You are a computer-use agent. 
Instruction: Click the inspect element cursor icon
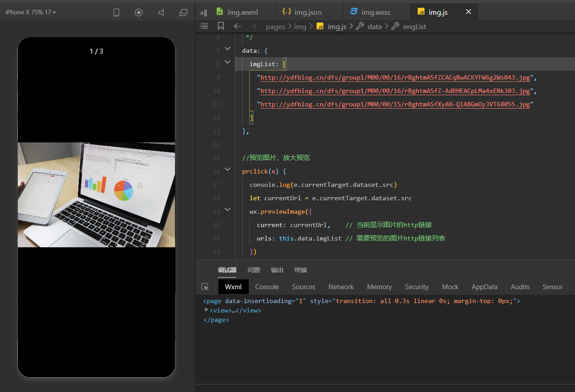click(205, 287)
